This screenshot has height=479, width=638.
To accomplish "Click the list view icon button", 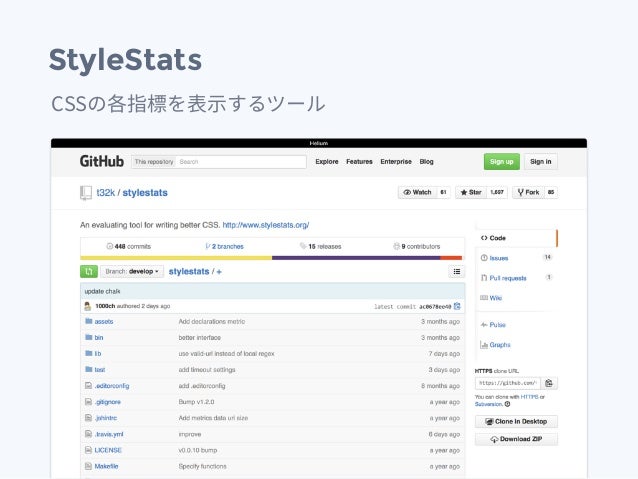I will coord(457,271).
